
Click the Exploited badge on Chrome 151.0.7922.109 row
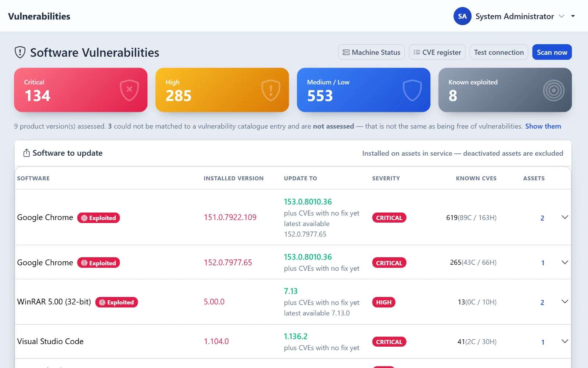(x=98, y=218)
